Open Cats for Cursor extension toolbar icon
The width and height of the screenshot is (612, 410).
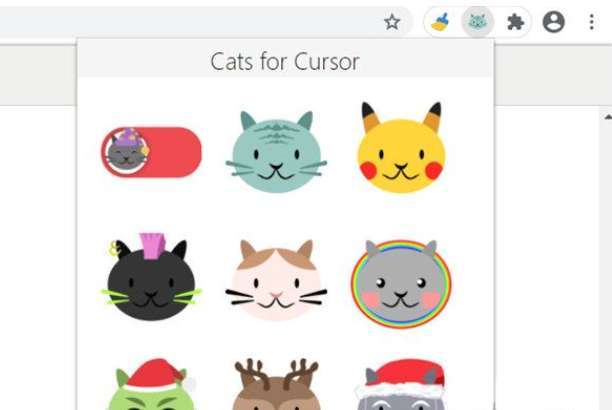click(477, 22)
